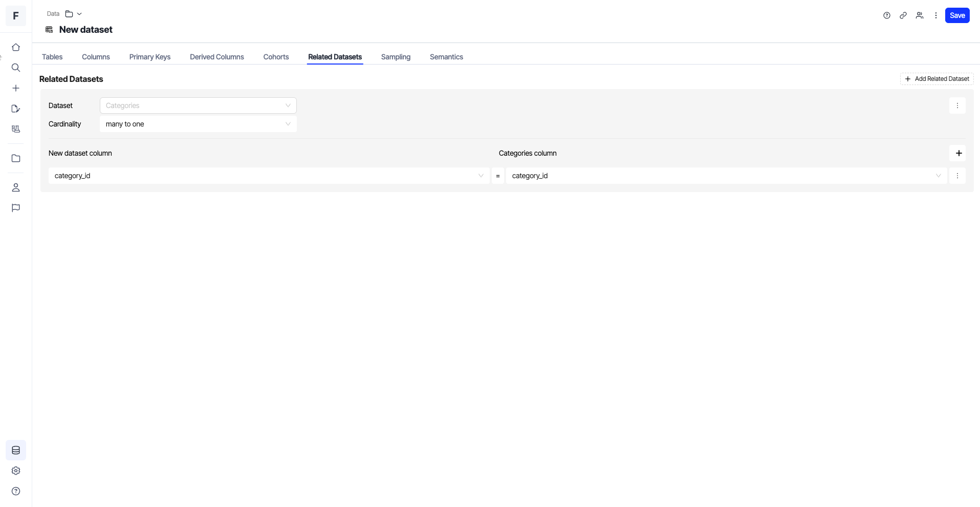Click the Save button
Viewport: 980px width, 507px height.
pos(957,15)
